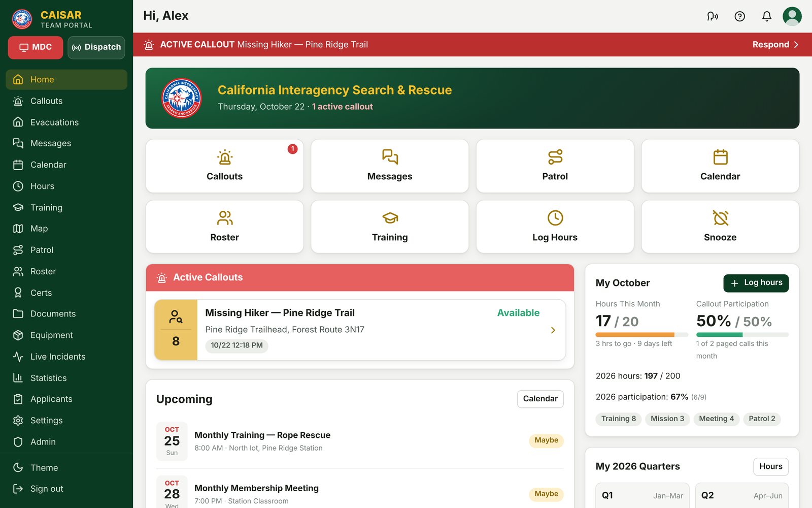Viewport: 812px width, 508px height.
Task: Click Sign out in sidebar
Action: pos(66,489)
